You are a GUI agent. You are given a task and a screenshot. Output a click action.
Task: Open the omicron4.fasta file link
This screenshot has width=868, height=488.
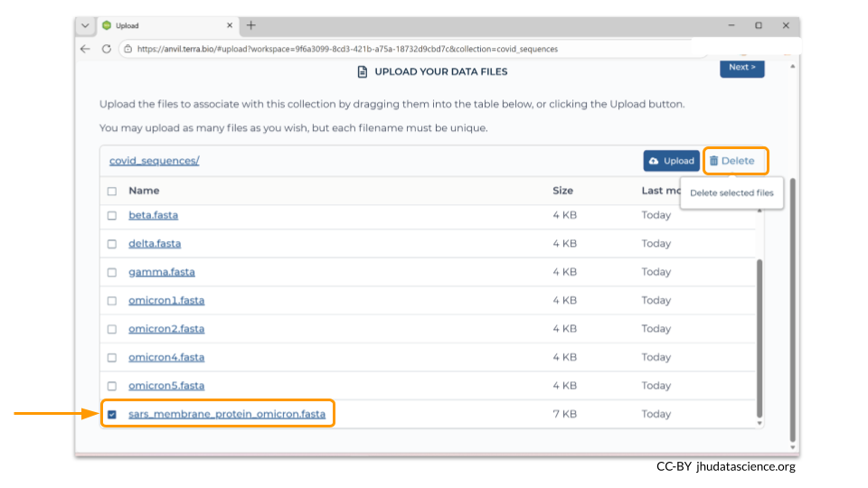(x=166, y=358)
